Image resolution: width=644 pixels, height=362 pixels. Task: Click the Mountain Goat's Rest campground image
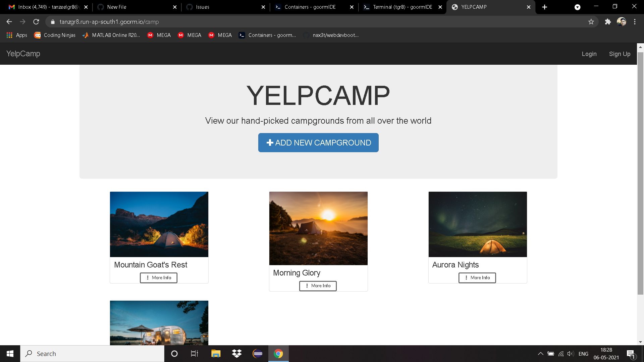point(159,224)
